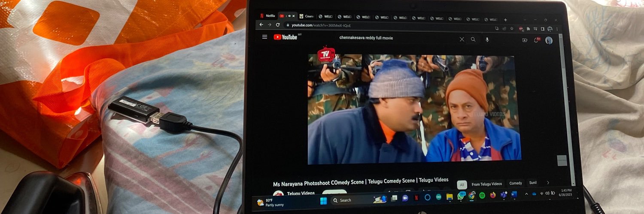The width and height of the screenshot is (644, 214).
Task: Click Chrome's forward arrow
Action: [269, 25]
